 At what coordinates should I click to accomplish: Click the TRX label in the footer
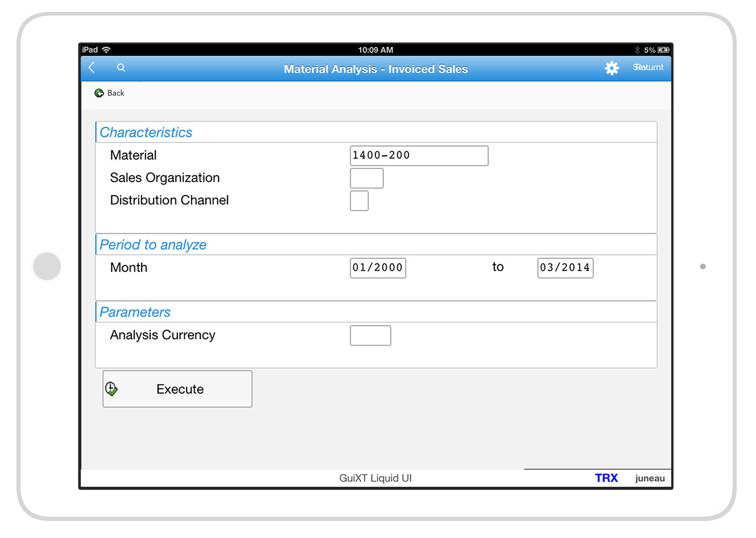coord(606,478)
